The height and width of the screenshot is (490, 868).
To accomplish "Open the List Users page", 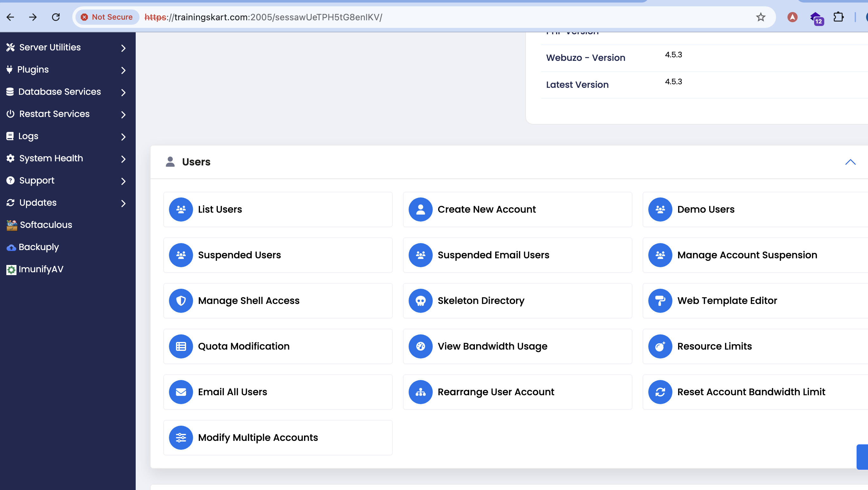I will click(x=220, y=210).
